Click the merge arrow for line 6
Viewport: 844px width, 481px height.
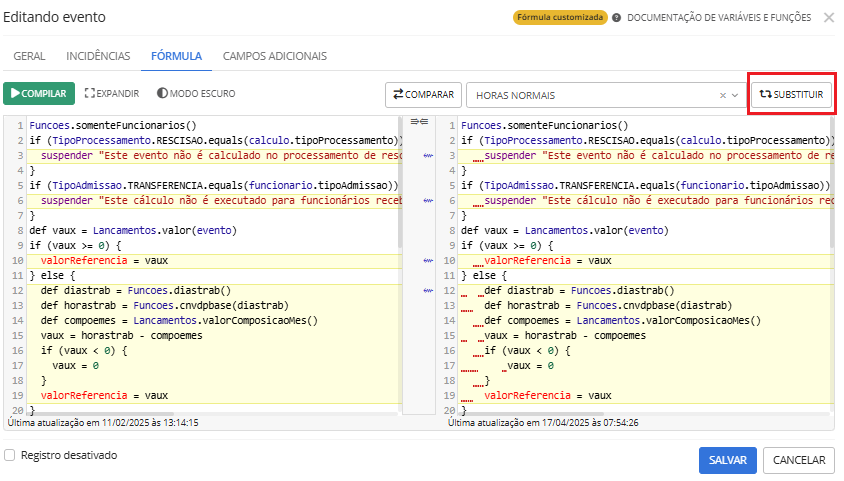[428, 201]
